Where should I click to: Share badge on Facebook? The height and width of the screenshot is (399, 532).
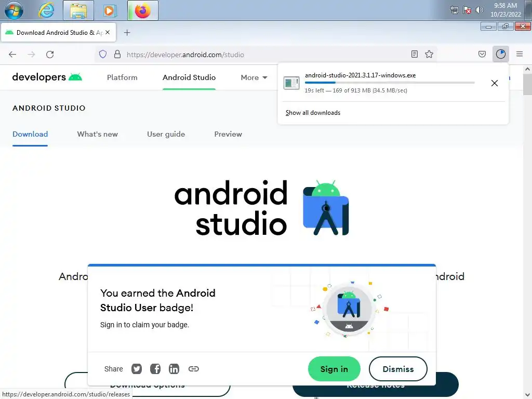tap(155, 369)
